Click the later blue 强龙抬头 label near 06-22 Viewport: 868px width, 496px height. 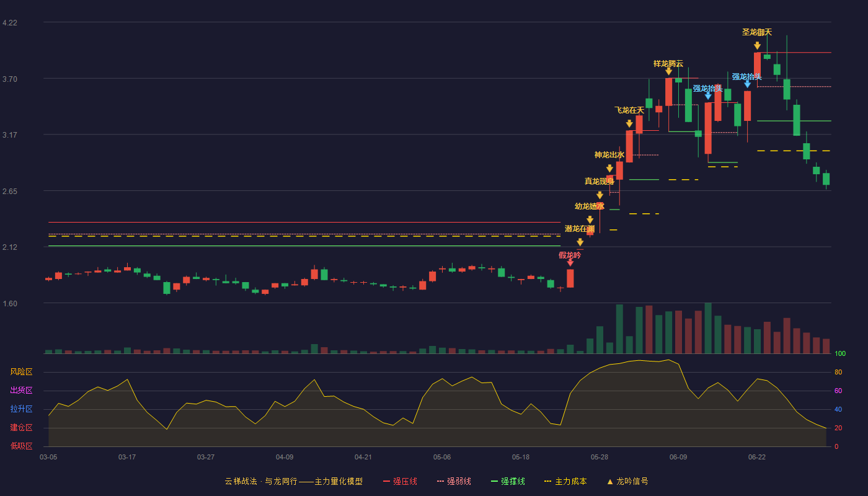pyautogui.click(x=746, y=77)
